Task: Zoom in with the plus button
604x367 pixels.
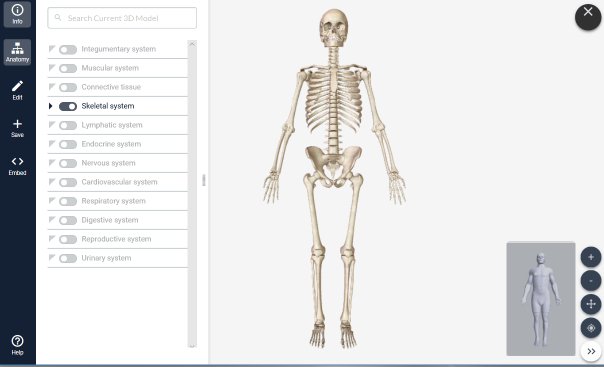Action: [x=591, y=257]
